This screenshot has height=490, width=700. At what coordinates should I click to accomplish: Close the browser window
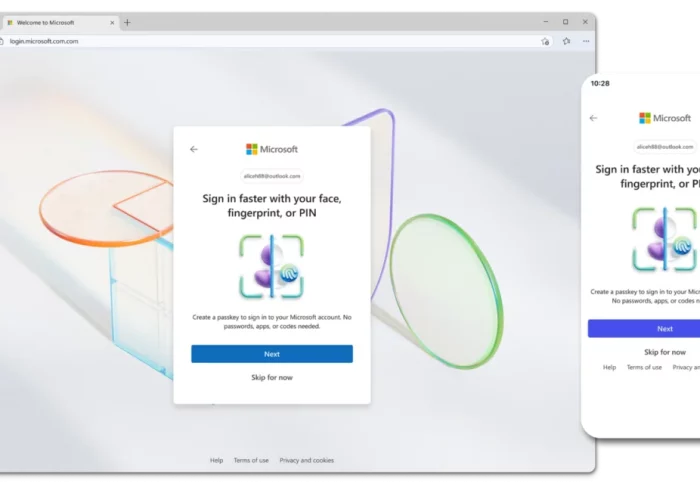coord(585,21)
